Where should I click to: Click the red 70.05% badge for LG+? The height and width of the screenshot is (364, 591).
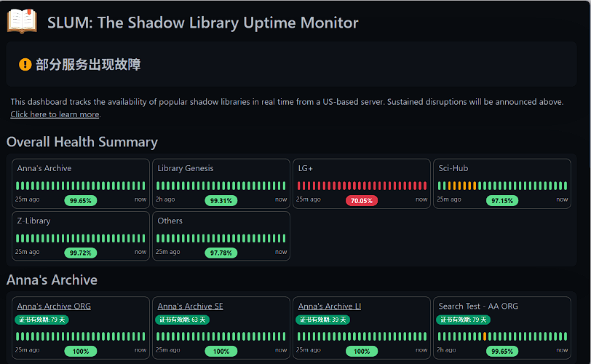tap(362, 200)
